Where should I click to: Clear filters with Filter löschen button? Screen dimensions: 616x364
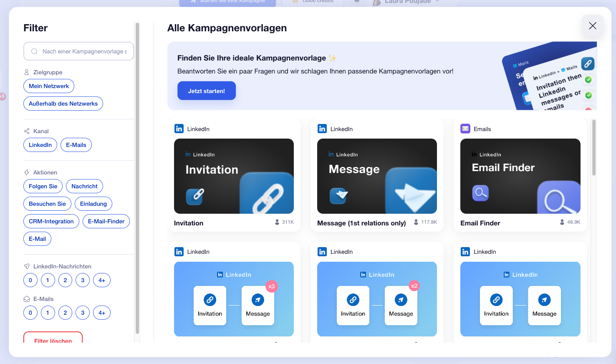53,338
